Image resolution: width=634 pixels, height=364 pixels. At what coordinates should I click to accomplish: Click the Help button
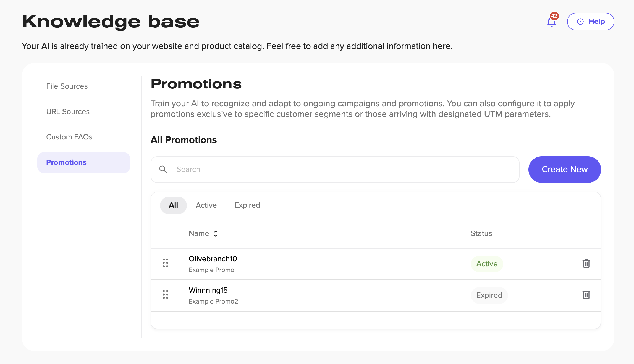pyautogui.click(x=590, y=22)
